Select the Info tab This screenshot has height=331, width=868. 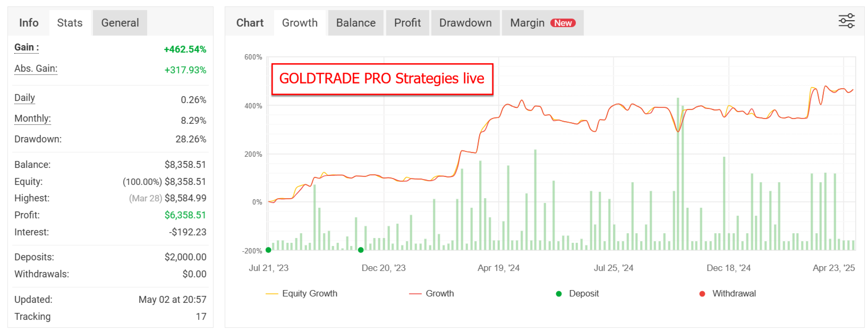[x=29, y=23]
